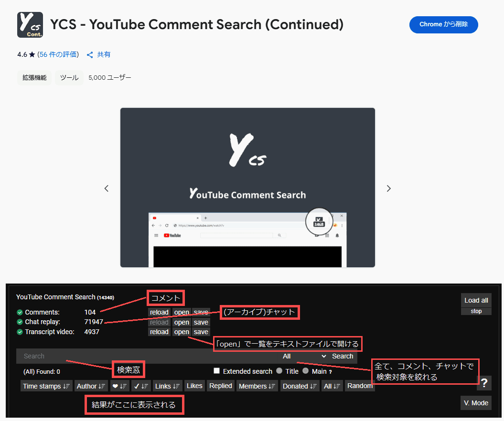Focus the Search input field
Image resolution: width=504 pixels, height=421 pixels.
(x=148, y=356)
